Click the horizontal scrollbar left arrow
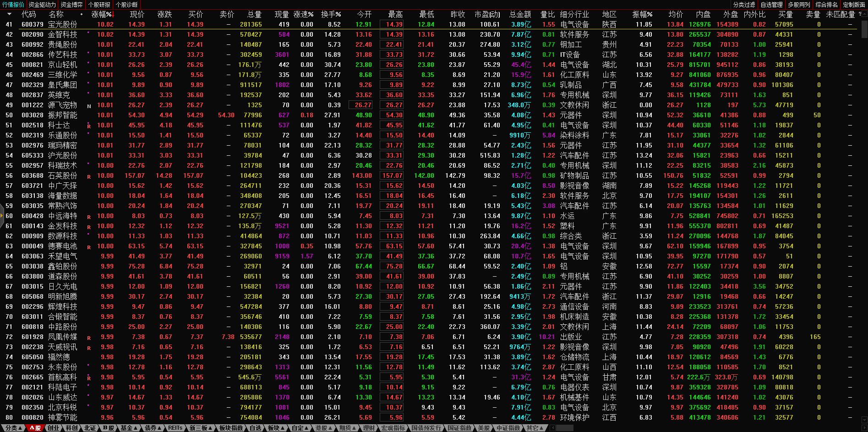This screenshot has width=868, height=432. 552,428
